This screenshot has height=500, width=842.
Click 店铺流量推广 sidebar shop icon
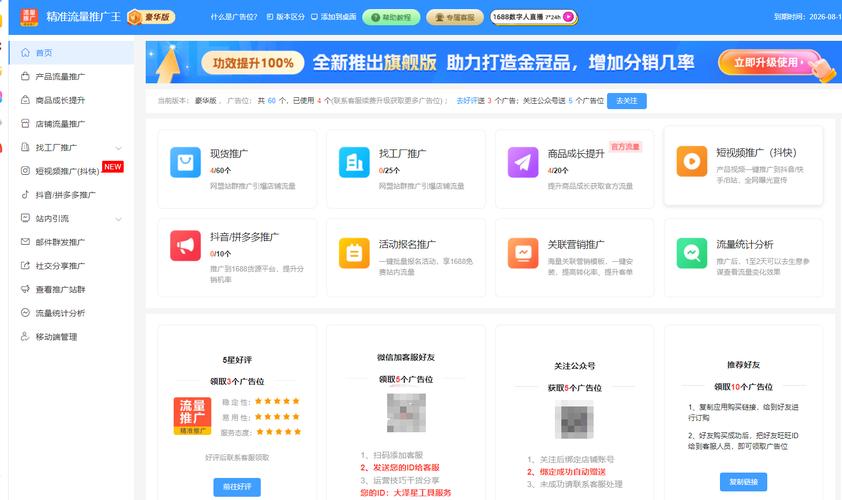tap(25, 124)
